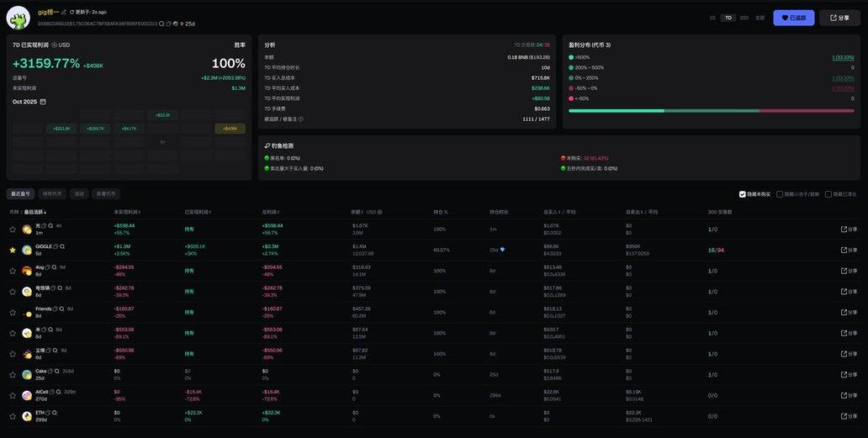Click the search icon next to the ETH token
This screenshot has height=438, width=868.
point(56,413)
